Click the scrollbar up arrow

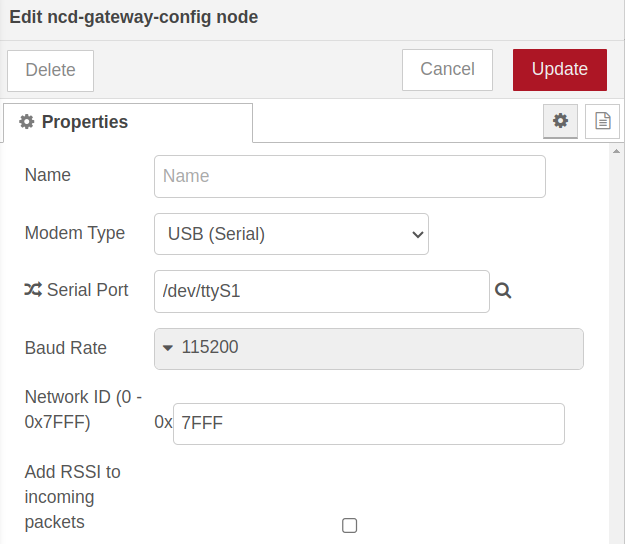point(617,151)
